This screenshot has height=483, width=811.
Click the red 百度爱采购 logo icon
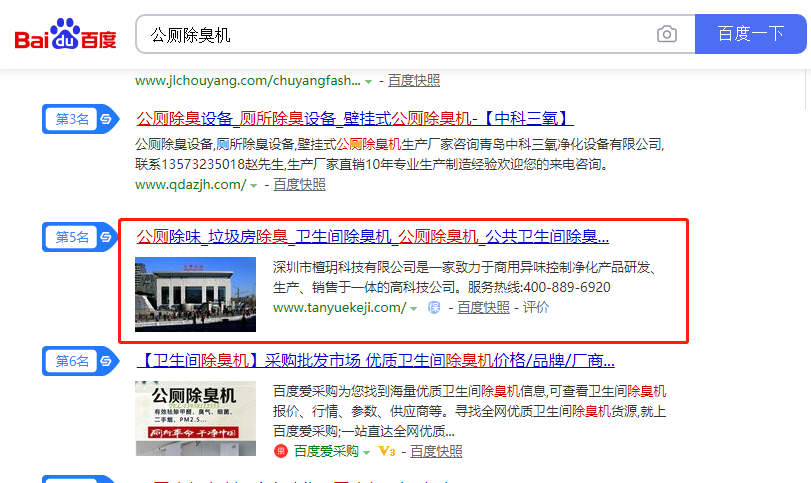click(x=281, y=451)
